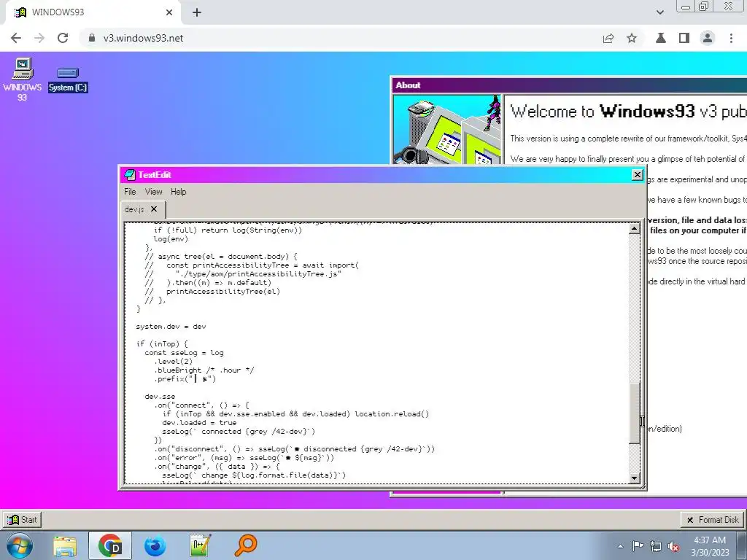Select the System (C:) drive icon
Image resolution: width=747 pixels, height=560 pixels.
[68, 79]
